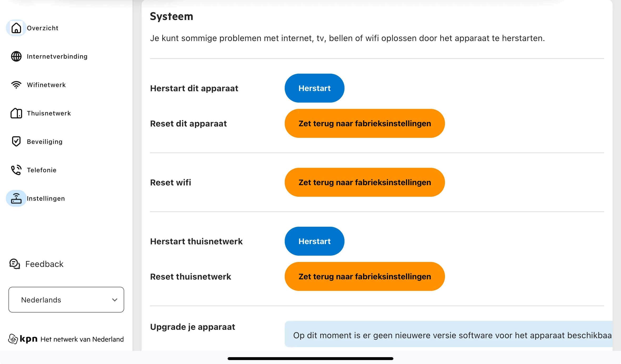
Task: Click the KPN crown logo
Action: (x=13, y=339)
